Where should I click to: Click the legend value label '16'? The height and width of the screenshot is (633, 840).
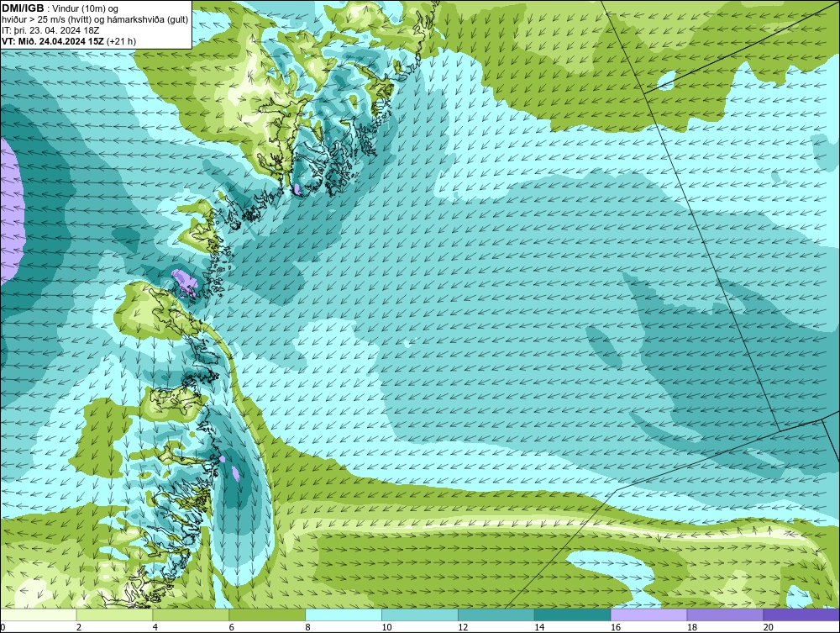pyautogui.click(x=616, y=627)
